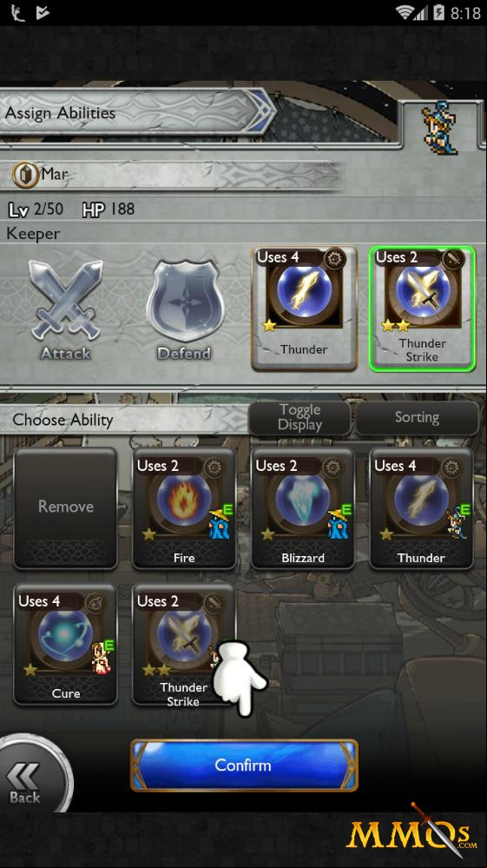Choose the Fire ability card
Viewport: 487px width, 868px height.
pyautogui.click(x=184, y=508)
